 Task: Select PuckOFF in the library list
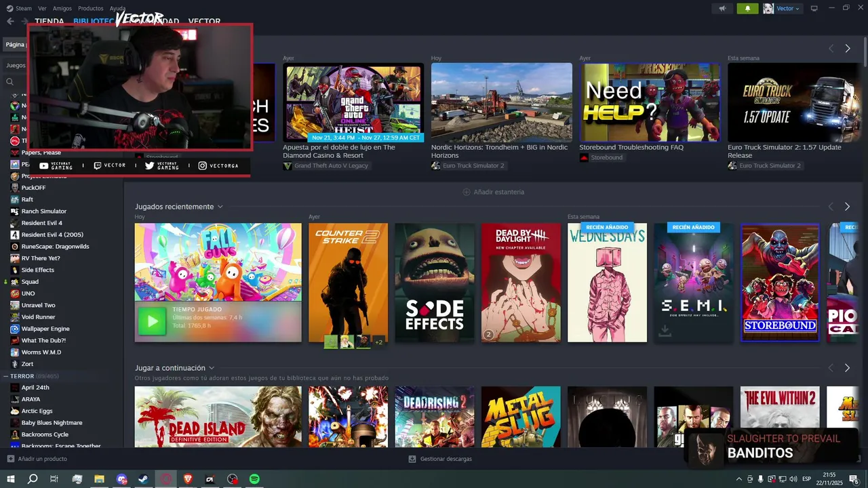(33, 188)
